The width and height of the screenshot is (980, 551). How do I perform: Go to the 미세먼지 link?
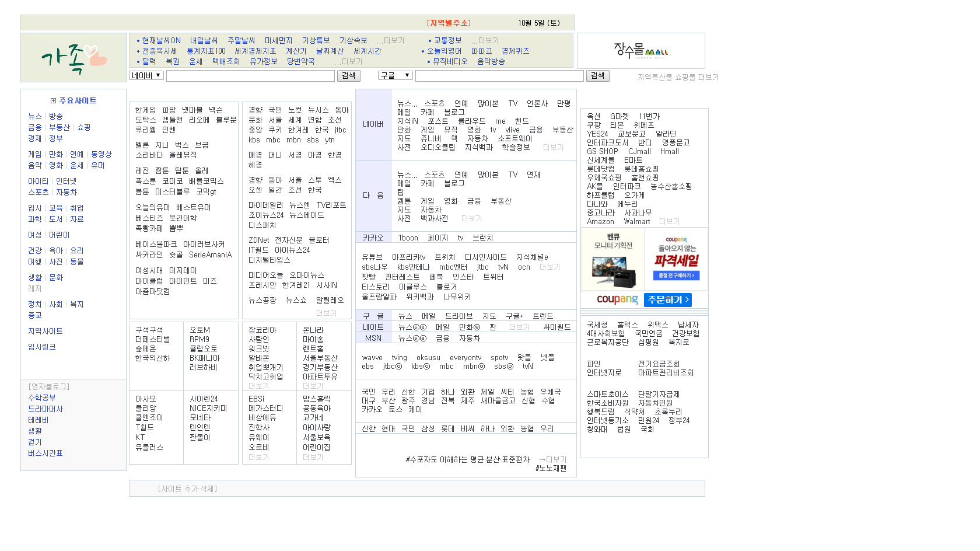tap(278, 40)
